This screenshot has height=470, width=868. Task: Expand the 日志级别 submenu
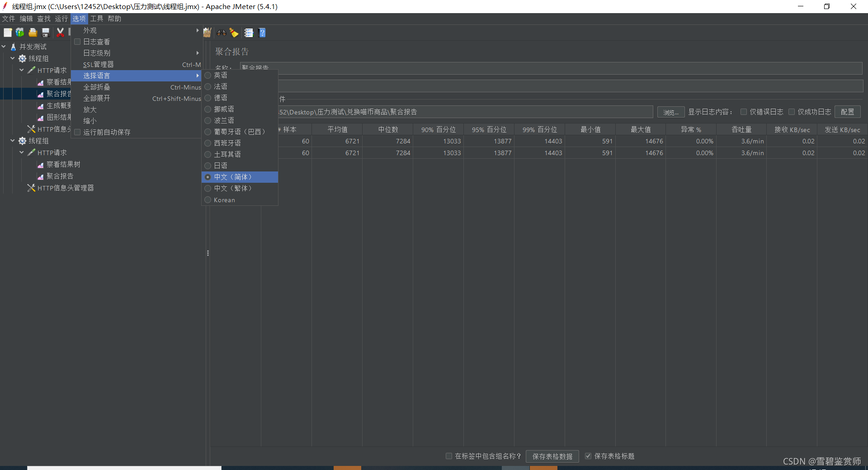coord(136,53)
